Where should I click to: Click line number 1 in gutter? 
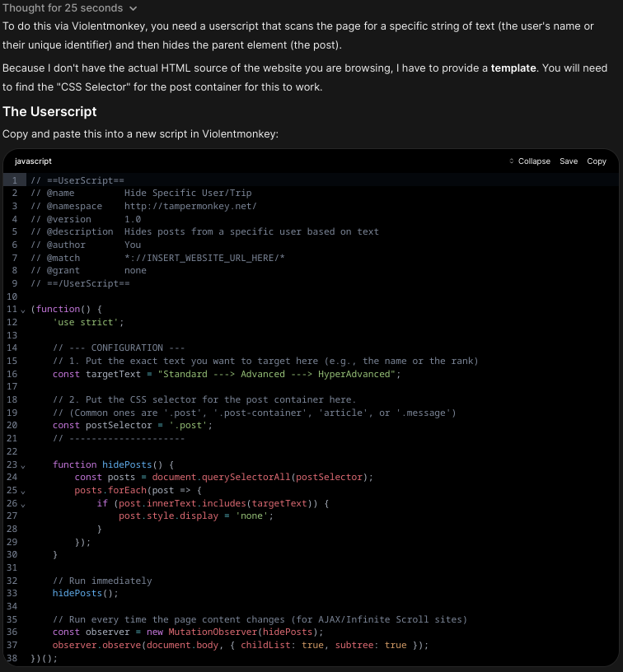pyautogui.click(x=14, y=180)
